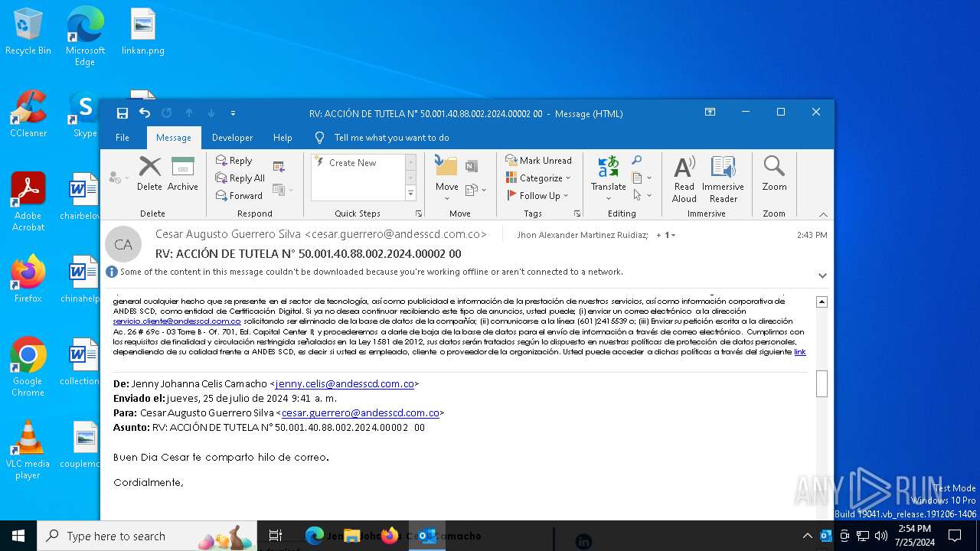
Task: Click Reply All in Respond group
Action: pos(240,178)
